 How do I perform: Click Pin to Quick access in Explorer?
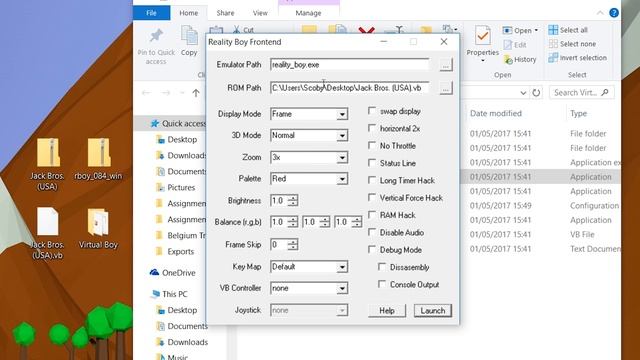click(x=156, y=46)
